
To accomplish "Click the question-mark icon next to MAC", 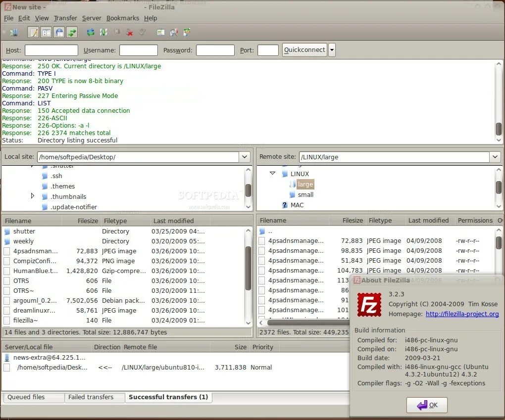I will tap(284, 205).
